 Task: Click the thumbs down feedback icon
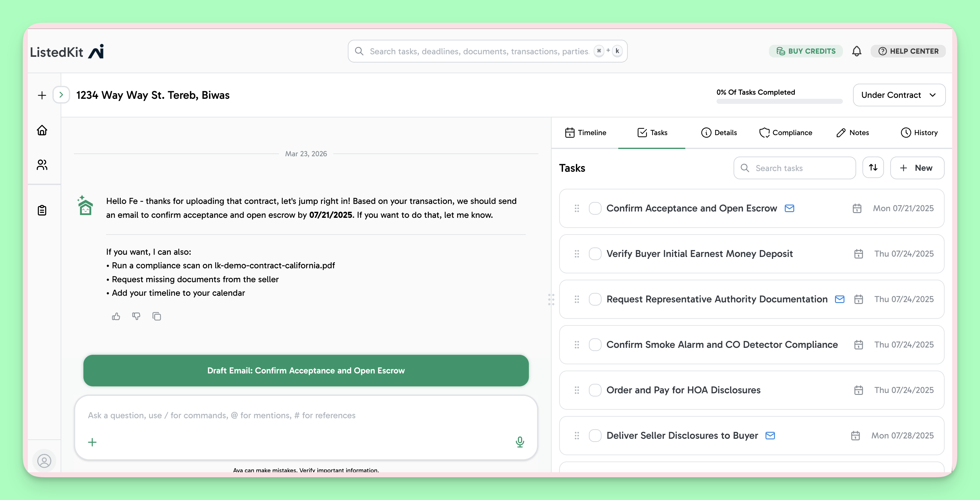(x=136, y=316)
